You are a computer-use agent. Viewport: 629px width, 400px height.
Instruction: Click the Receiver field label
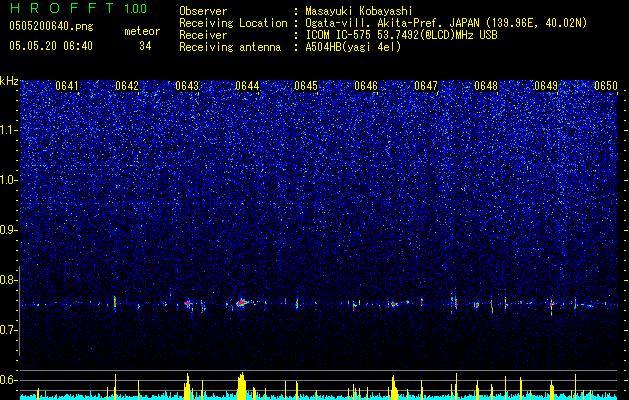(x=203, y=35)
